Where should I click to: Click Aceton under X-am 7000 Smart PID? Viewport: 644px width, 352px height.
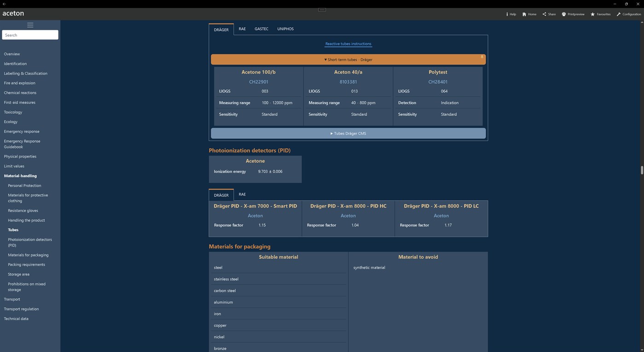(x=255, y=216)
